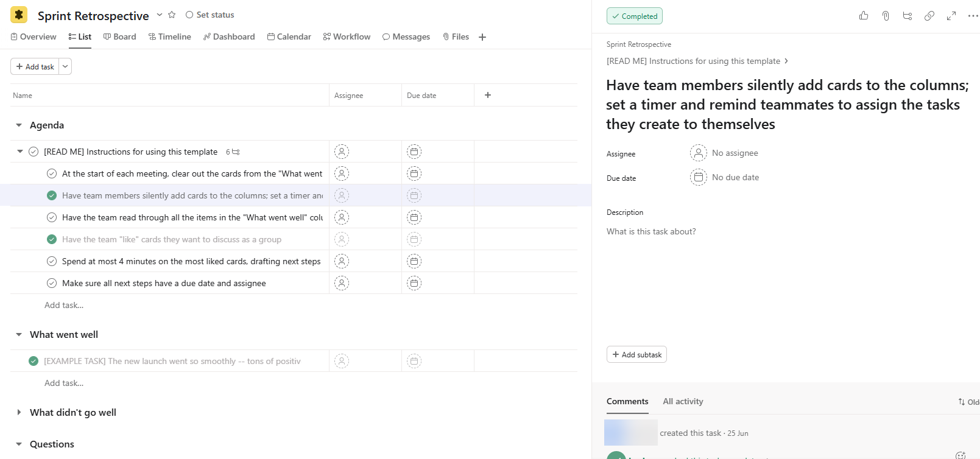Open more actions ellipsis menu

[973, 16]
